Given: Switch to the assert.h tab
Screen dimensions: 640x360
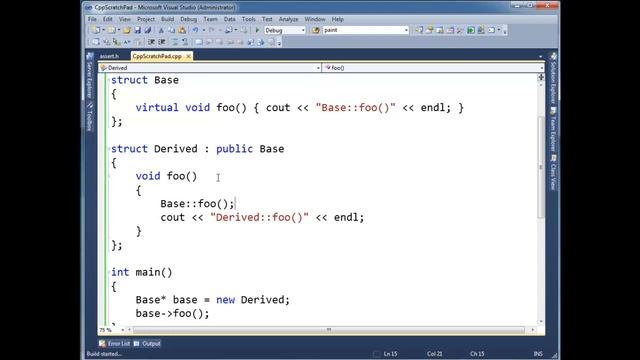Looking at the screenshot, I should click(109, 56).
